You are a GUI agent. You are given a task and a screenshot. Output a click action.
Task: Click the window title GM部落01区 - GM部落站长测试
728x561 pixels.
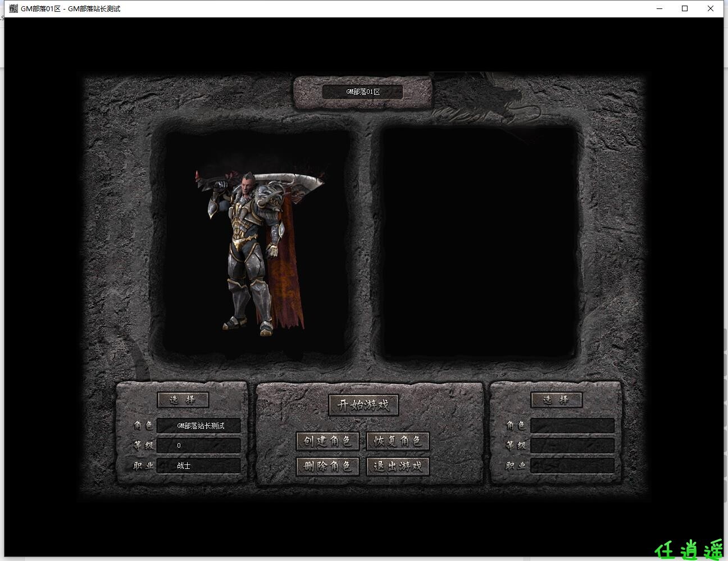tap(71, 8)
